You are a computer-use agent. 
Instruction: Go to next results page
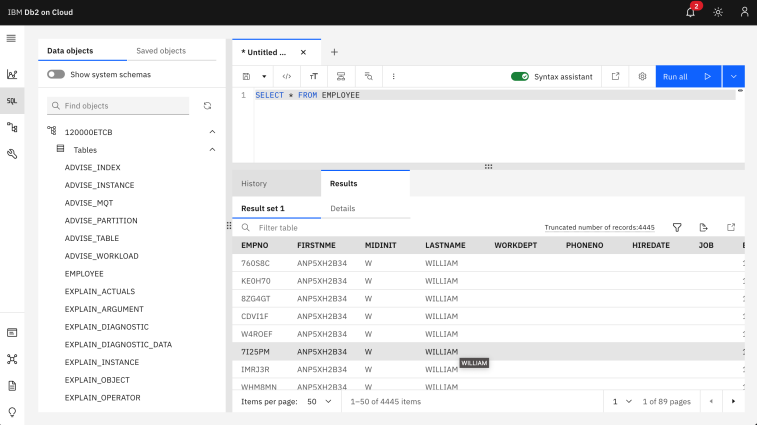pos(734,401)
